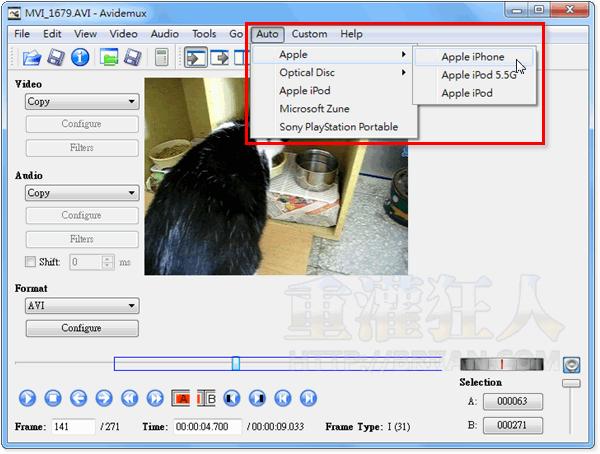Go to first frame icon
Image resolution: width=600 pixels, height=454 pixels.
pos(283,398)
